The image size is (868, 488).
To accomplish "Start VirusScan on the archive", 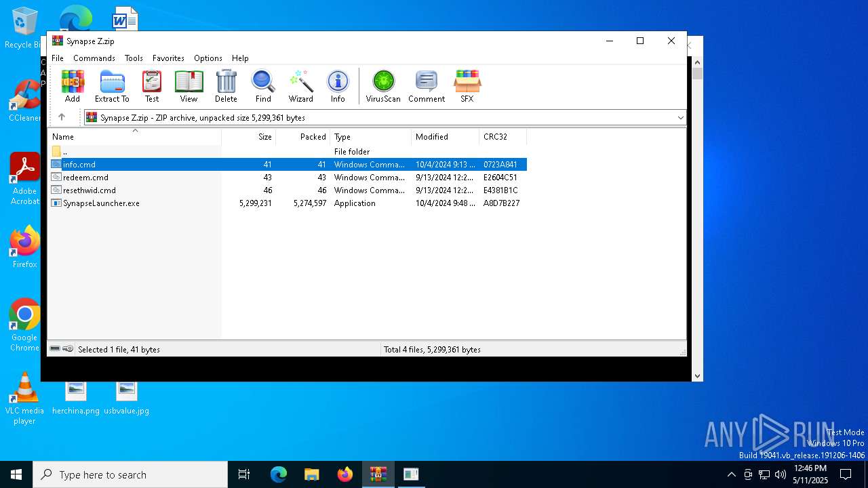I will (383, 86).
